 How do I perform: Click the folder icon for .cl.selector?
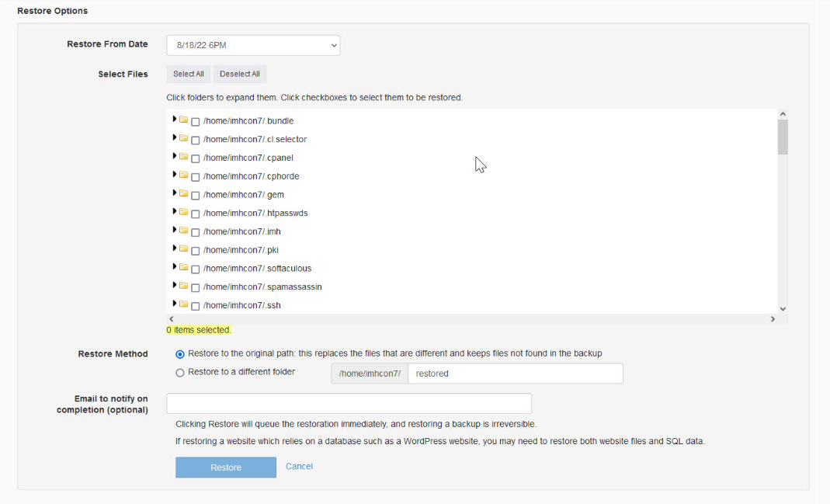184,138
